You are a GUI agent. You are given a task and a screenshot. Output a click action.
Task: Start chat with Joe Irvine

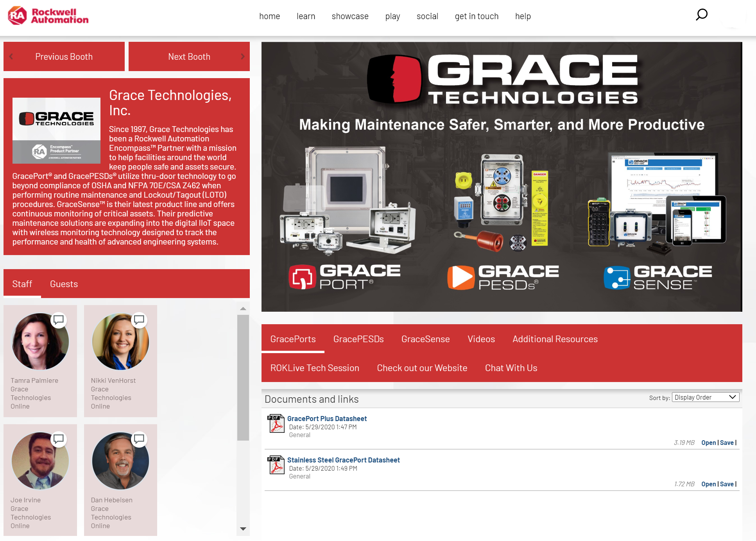tap(59, 439)
